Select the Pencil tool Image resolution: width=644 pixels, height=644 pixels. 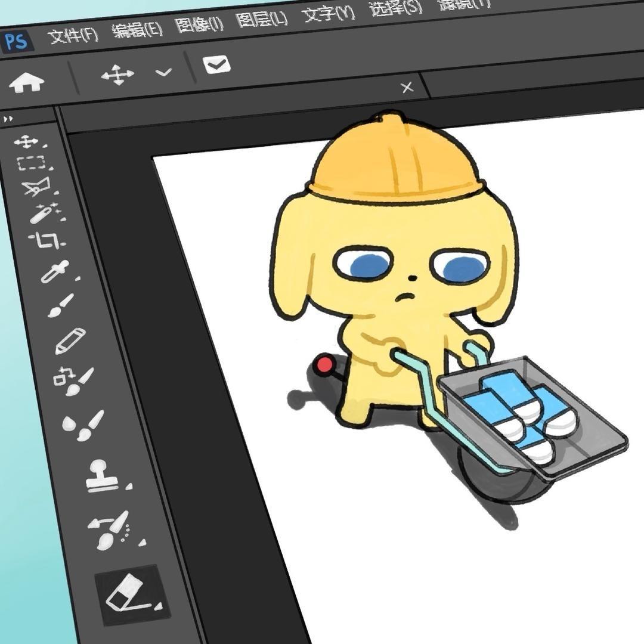click(70, 341)
